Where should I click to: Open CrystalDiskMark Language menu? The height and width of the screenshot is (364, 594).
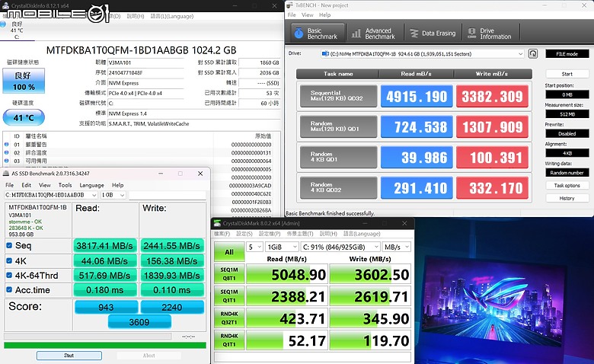pyautogui.click(x=362, y=234)
